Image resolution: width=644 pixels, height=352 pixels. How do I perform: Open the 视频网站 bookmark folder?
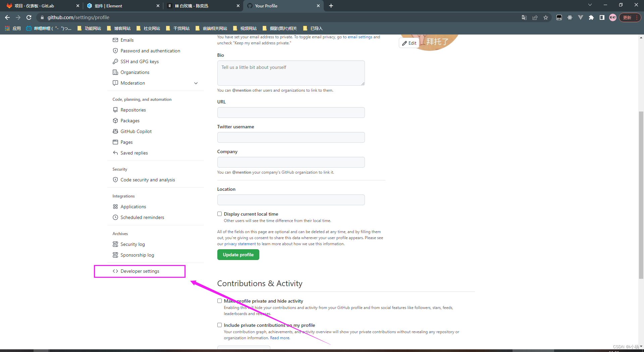click(245, 29)
